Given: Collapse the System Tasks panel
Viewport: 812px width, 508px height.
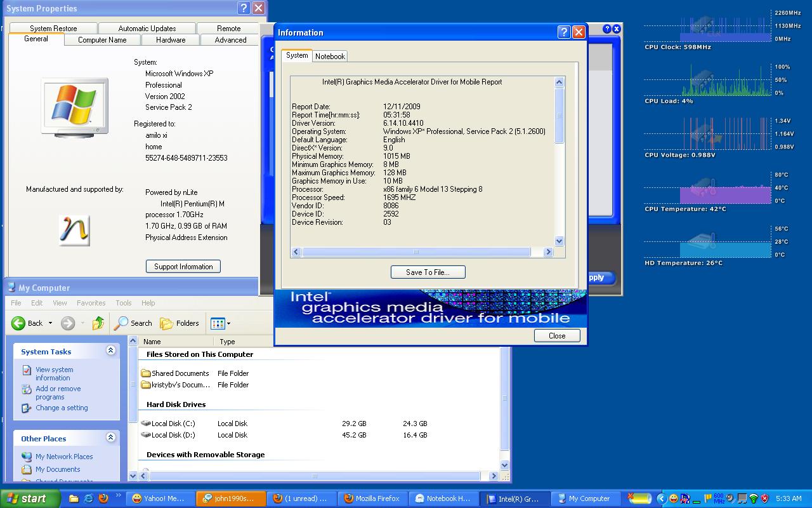Looking at the screenshot, I should tap(111, 351).
